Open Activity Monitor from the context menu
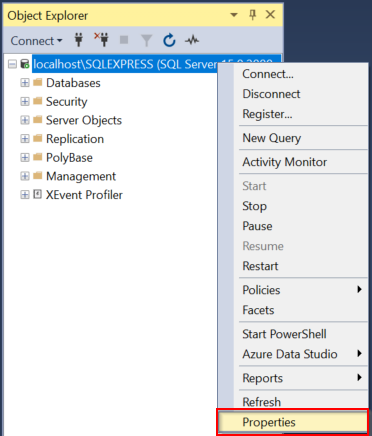372x436 pixels. point(293,162)
